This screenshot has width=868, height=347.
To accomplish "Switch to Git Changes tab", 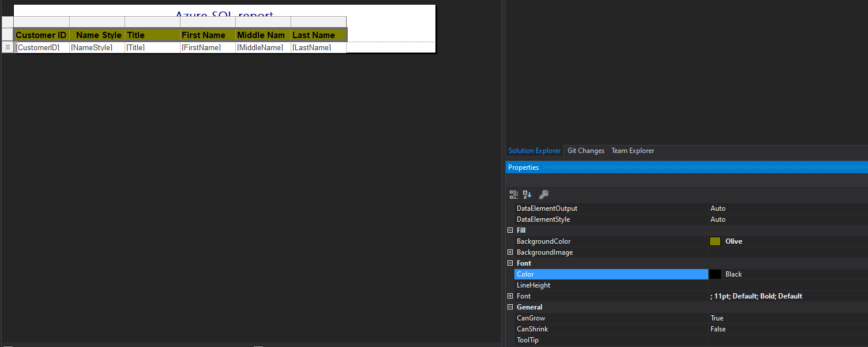I will point(586,151).
